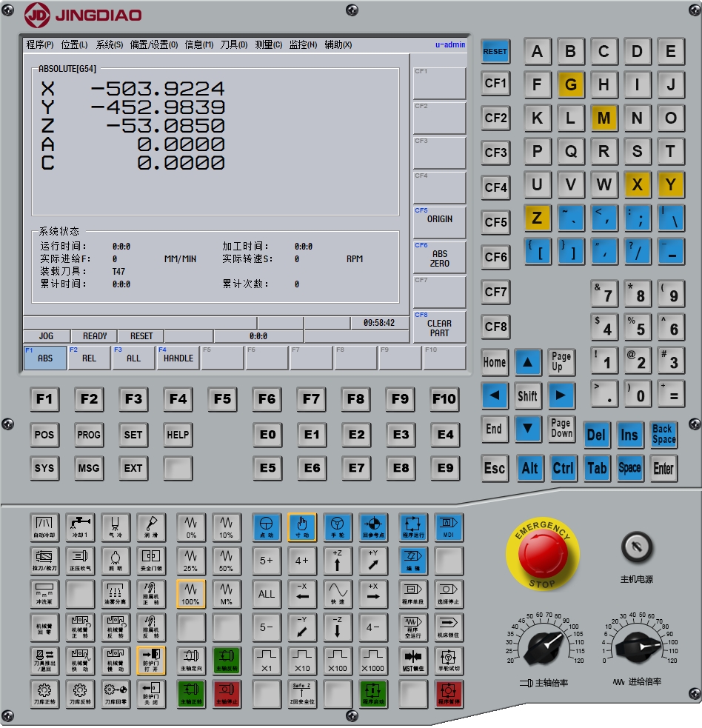Image resolution: width=702 pixels, height=728 pixels.
Task: Switch to the REL coordinate tab
Action: click(89, 358)
